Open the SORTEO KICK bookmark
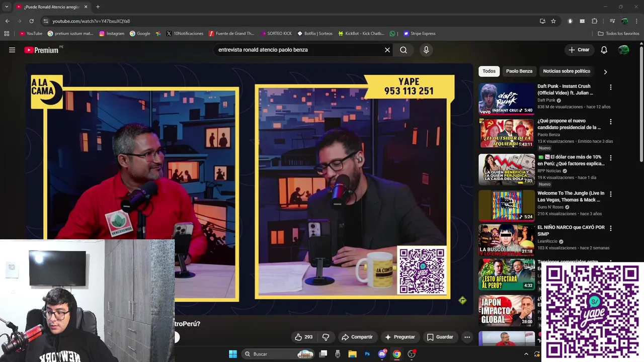The height and width of the screenshot is (362, 644). tap(276, 34)
